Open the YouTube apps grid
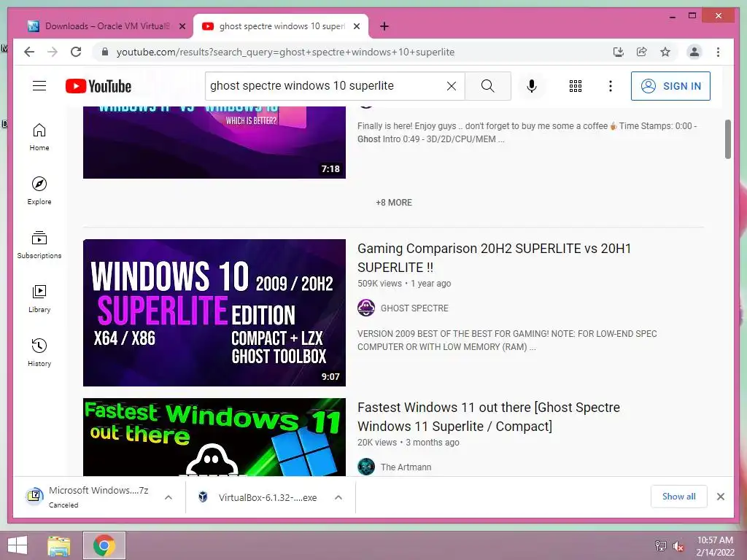The width and height of the screenshot is (747, 560). [575, 86]
